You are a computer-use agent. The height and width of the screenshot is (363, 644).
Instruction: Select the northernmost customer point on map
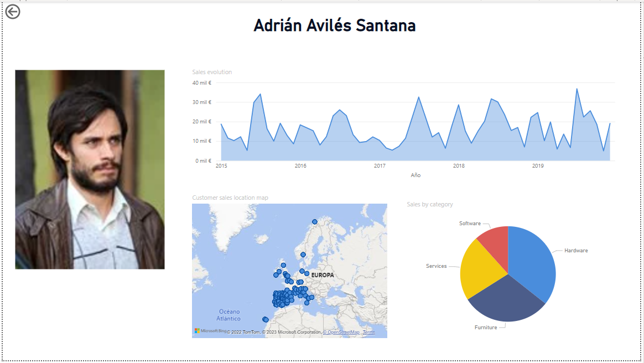(315, 222)
